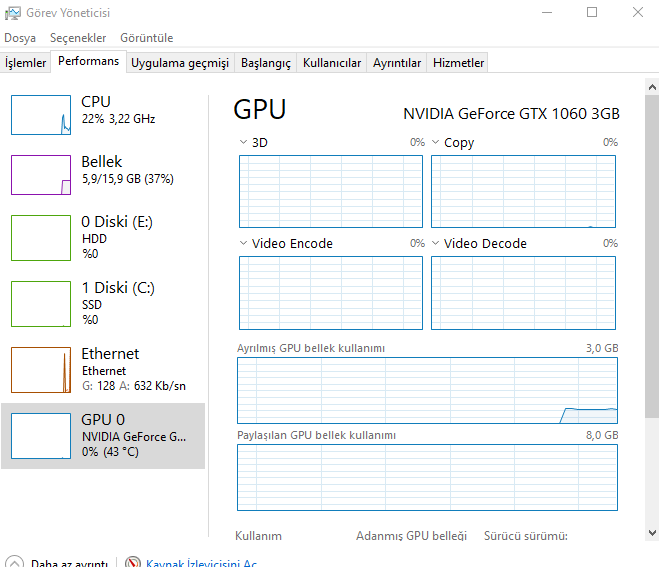659x567 pixels.
Task: Collapse with the Daha az ayrıntı arrow icon
Action: click(x=14, y=562)
